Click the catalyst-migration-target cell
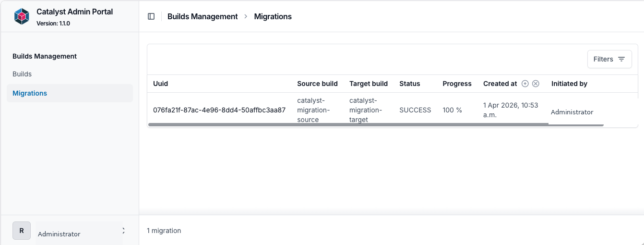Viewport: 644px width, 245px height. point(365,110)
